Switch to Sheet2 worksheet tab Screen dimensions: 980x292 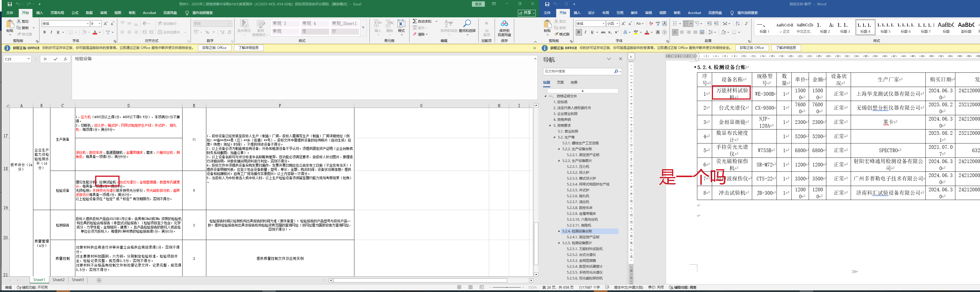[x=58, y=280]
